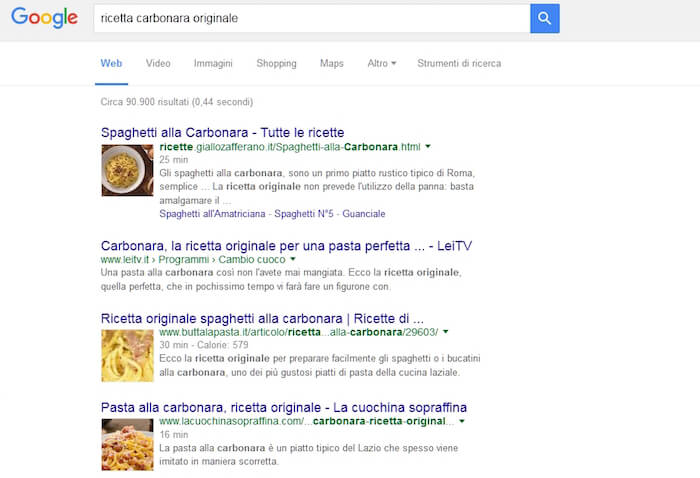Image resolution: width=700 pixels, height=478 pixels.
Task: Click the www.buttalapasta.it green URL
Action: (299, 332)
